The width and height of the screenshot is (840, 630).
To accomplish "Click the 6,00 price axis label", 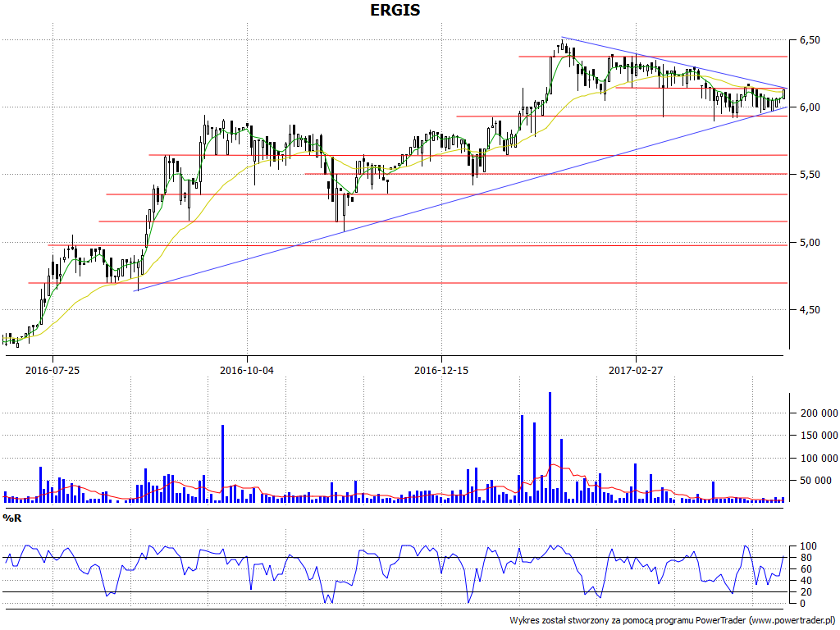I will (x=810, y=107).
